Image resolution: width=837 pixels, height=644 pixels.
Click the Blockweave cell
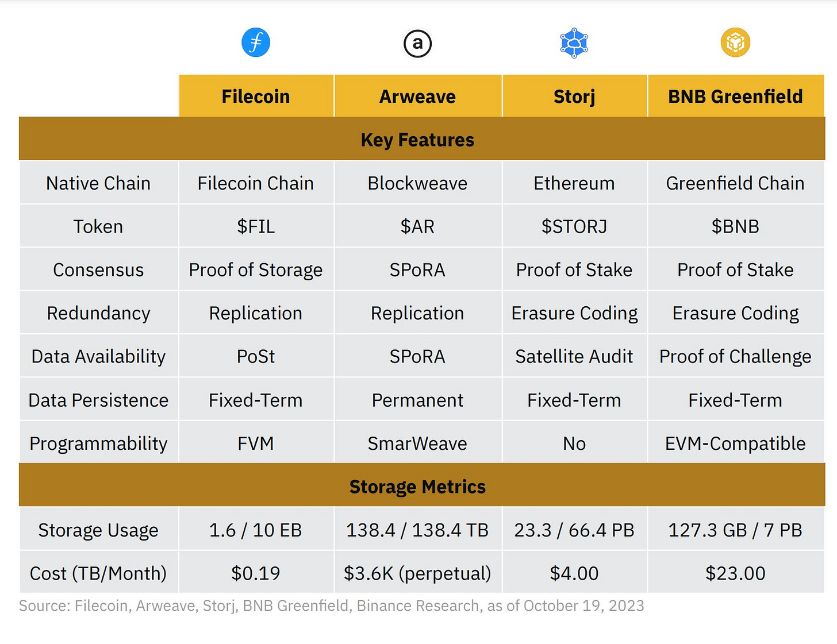418,183
